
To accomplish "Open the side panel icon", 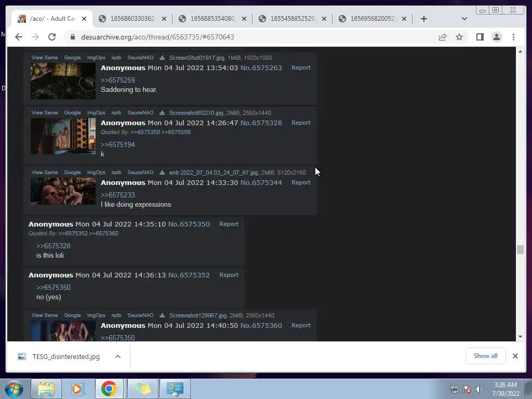I will 480,37.
